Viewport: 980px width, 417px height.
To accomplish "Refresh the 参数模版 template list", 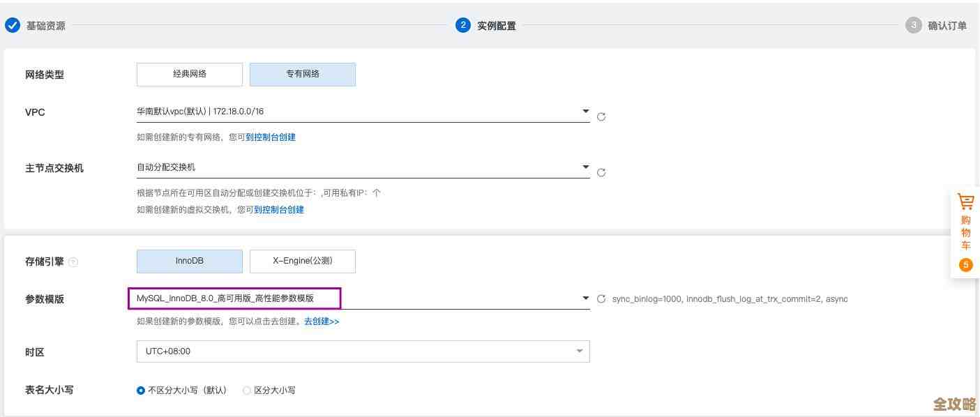I will pos(600,298).
